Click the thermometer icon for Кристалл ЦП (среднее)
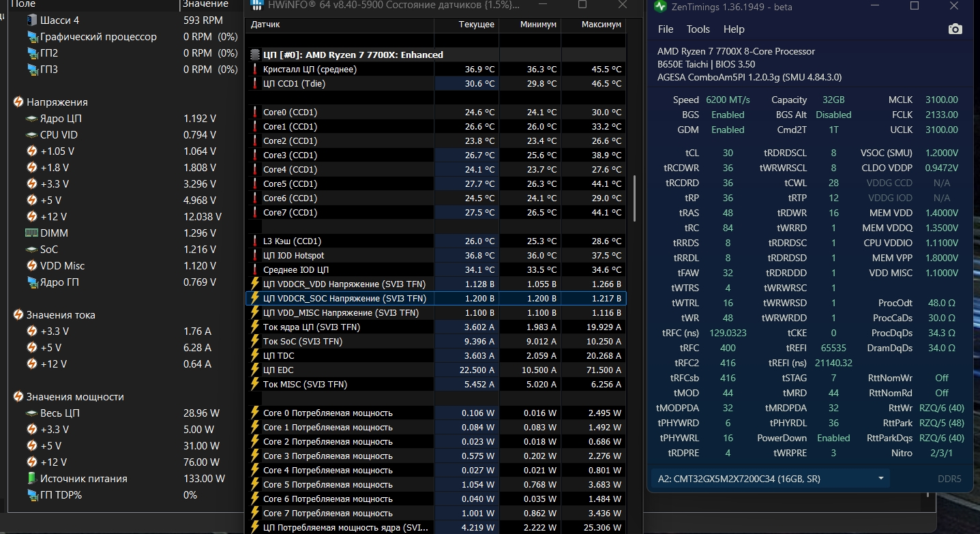The height and width of the screenshot is (534, 980). tap(255, 69)
